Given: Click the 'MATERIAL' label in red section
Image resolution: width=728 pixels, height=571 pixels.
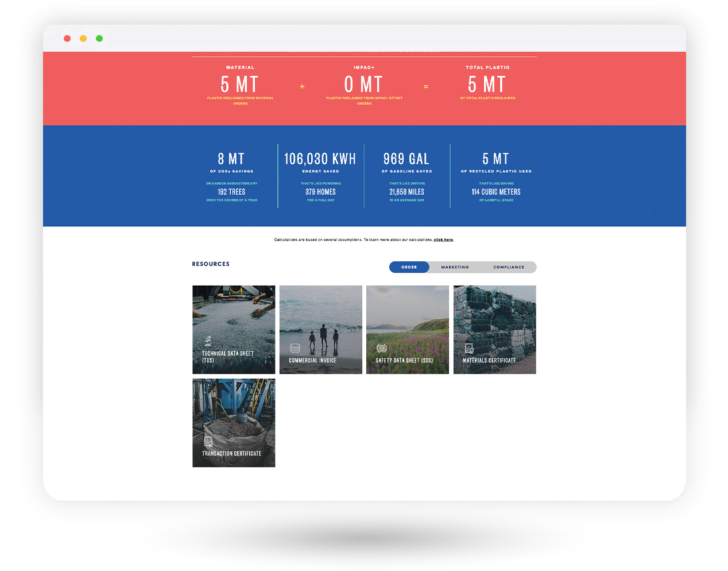Looking at the screenshot, I should click(x=240, y=67).
